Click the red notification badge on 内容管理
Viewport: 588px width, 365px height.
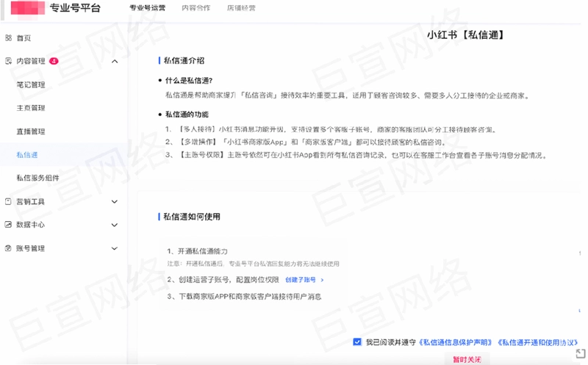54,61
